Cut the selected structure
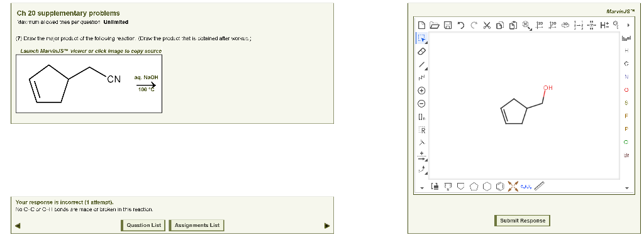This screenshot has width=644, height=242. 487,25
